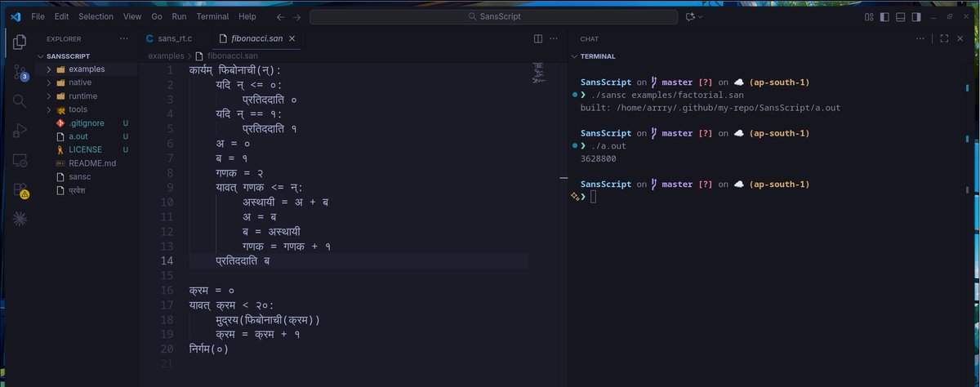Place cursor on line 14 प्रतिददाति ब

pos(243,260)
